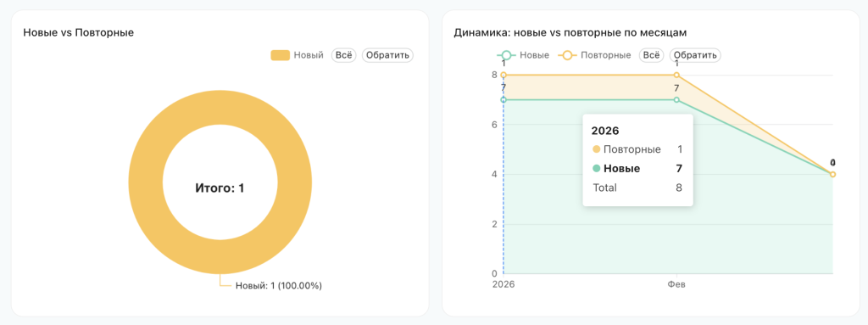Image resolution: width=868 pixels, height=325 pixels.
Task: Click the 'Новые vs Повторные' chart title
Action: pyautogui.click(x=79, y=33)
